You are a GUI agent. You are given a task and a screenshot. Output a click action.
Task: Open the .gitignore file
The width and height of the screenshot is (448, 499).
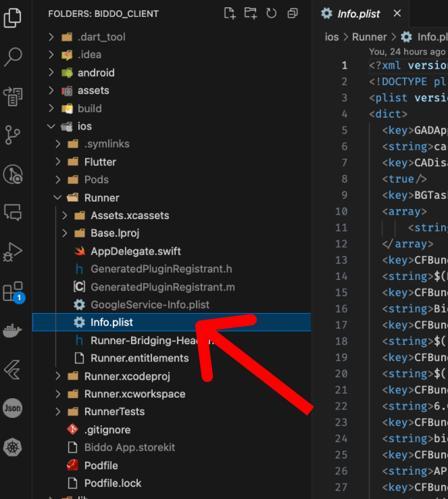[x=107, y=430]
